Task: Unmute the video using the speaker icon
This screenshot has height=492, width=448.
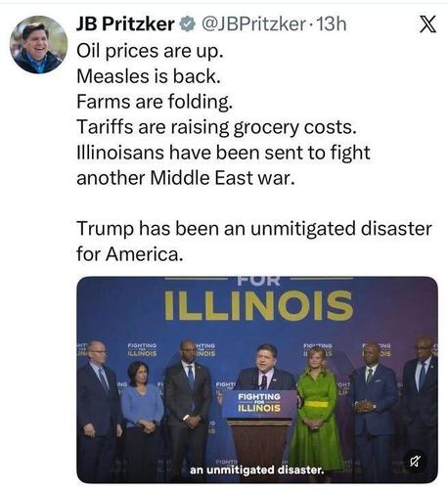Action: (415, 462)
